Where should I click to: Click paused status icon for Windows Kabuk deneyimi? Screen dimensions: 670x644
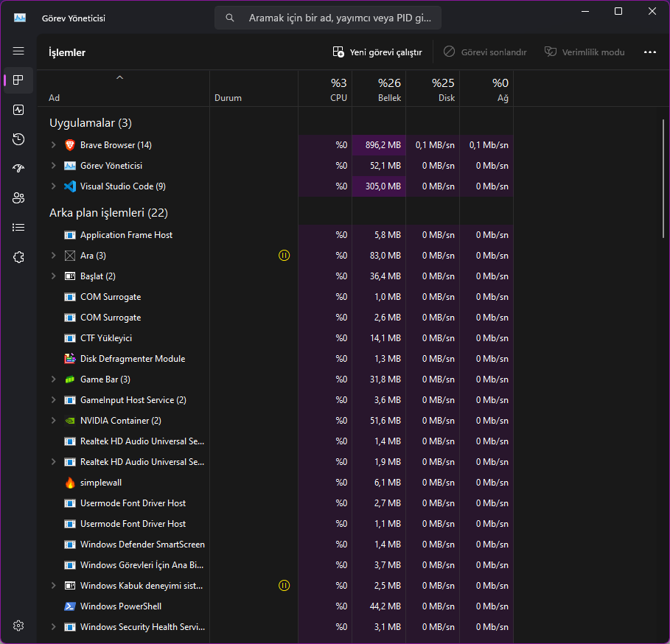285,586
